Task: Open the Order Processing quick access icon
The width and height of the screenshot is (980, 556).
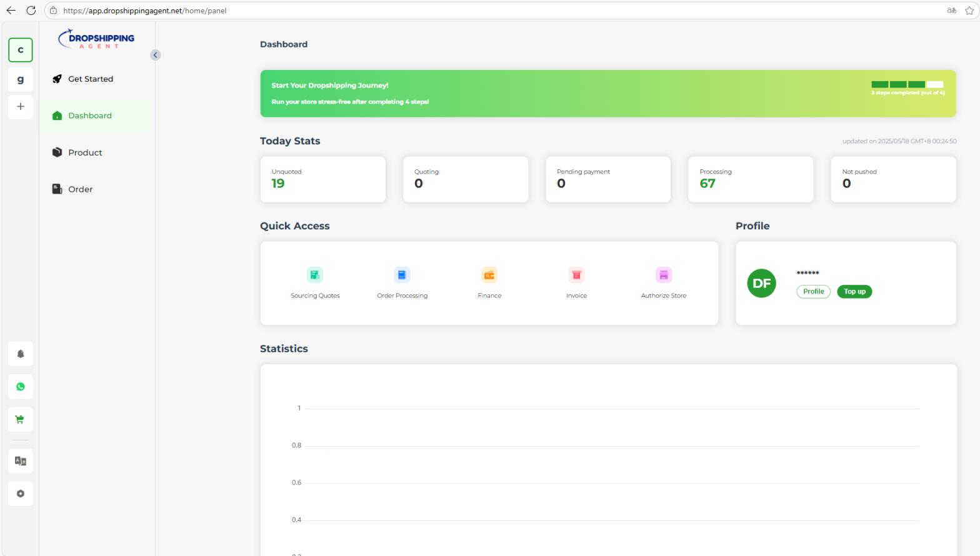Action: [x=402, y=275]
